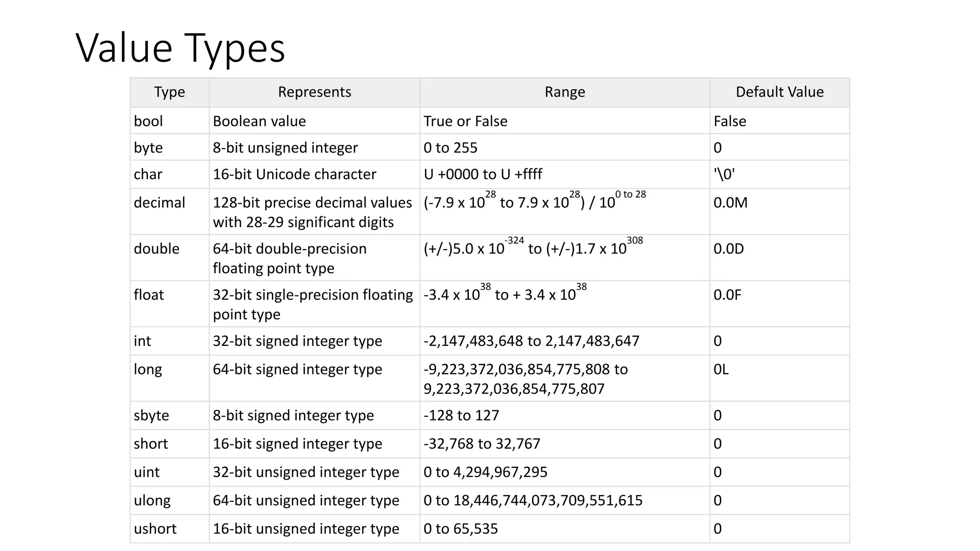Select the ulong range value cell
Viewport: 980px width, 551px height.
(x=533, y=500)
